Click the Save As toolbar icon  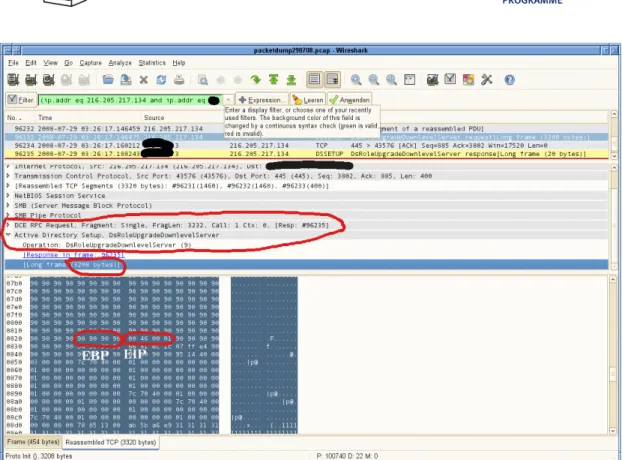[x=126, y=80]
